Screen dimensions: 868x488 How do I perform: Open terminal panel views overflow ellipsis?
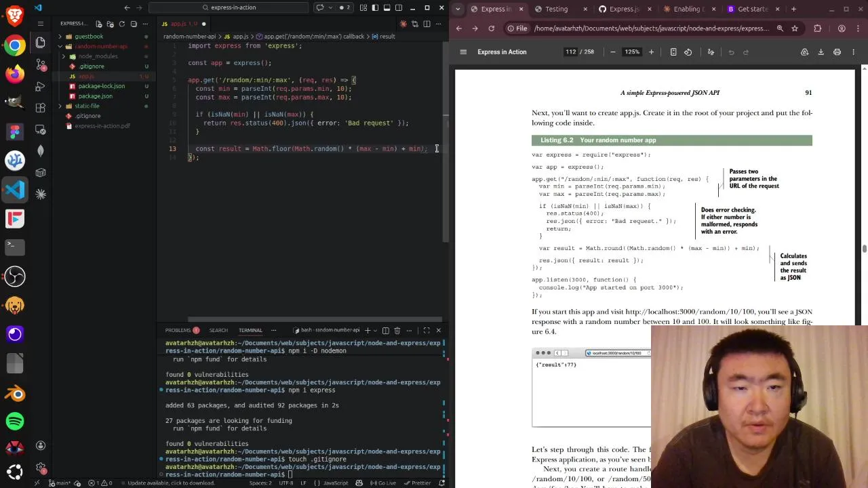click(273, 330)
